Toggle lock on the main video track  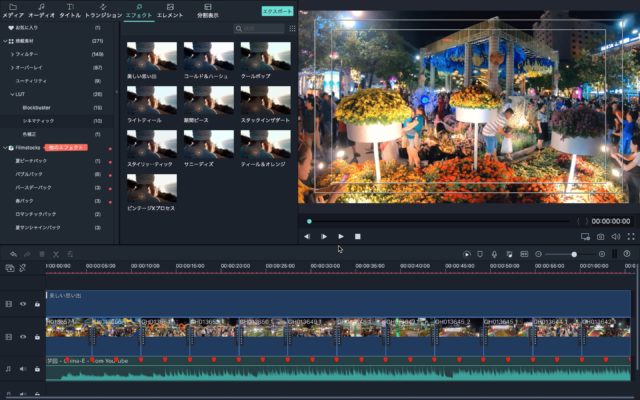(37, 336)
